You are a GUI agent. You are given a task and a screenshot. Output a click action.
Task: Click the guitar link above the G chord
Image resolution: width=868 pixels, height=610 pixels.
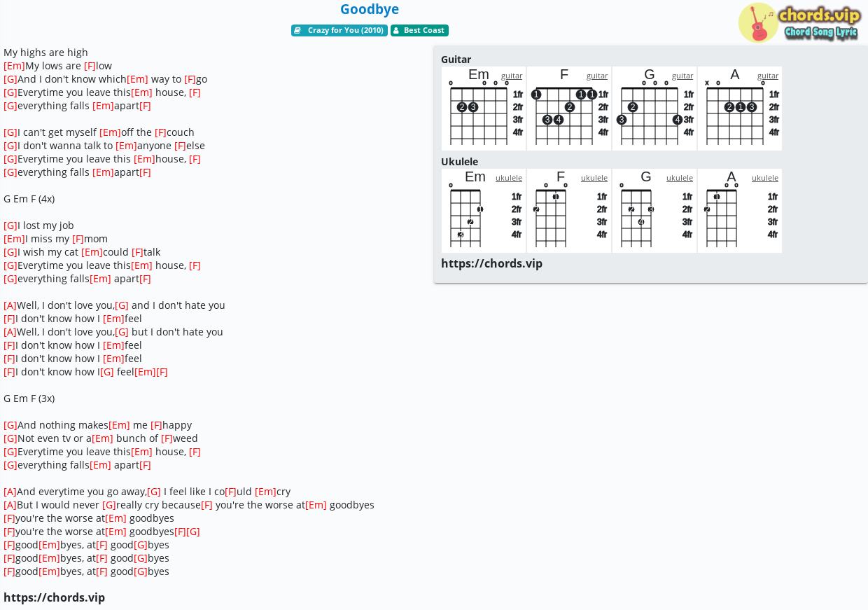click(682, 76)
